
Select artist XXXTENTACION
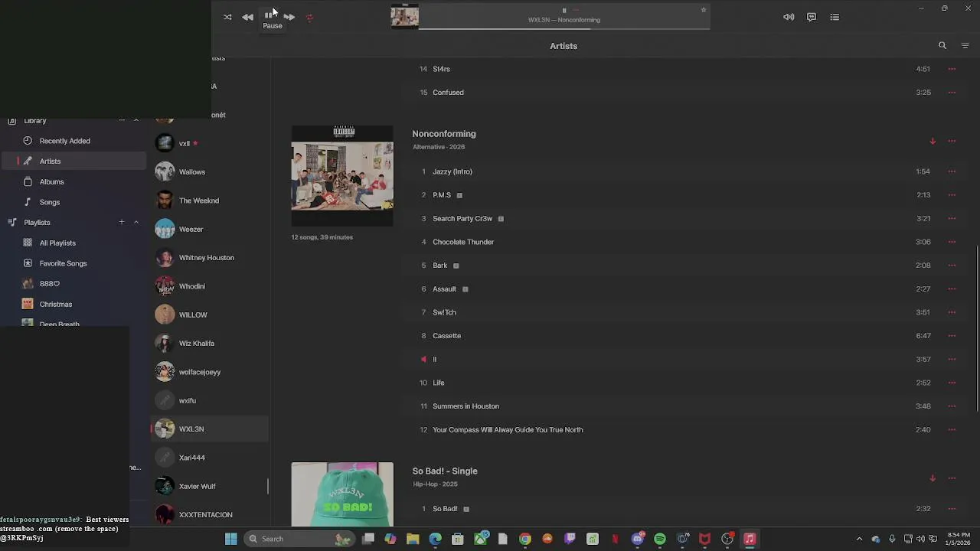pyautogui.click(x=209, y=515)
